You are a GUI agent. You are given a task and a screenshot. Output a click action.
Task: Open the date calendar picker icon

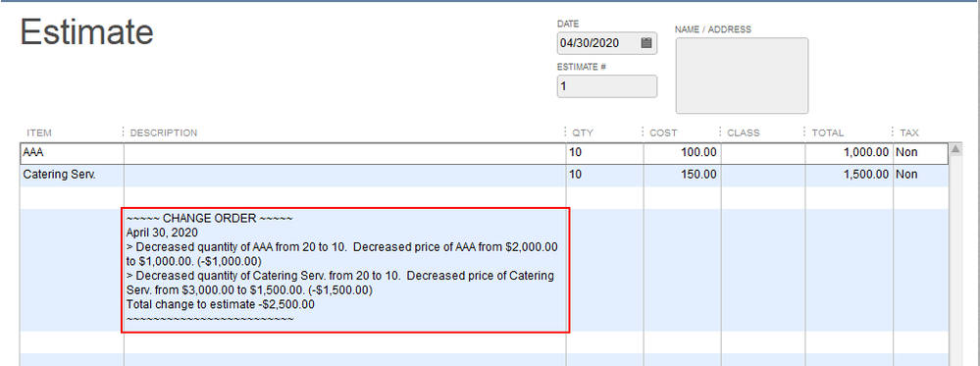646,43
